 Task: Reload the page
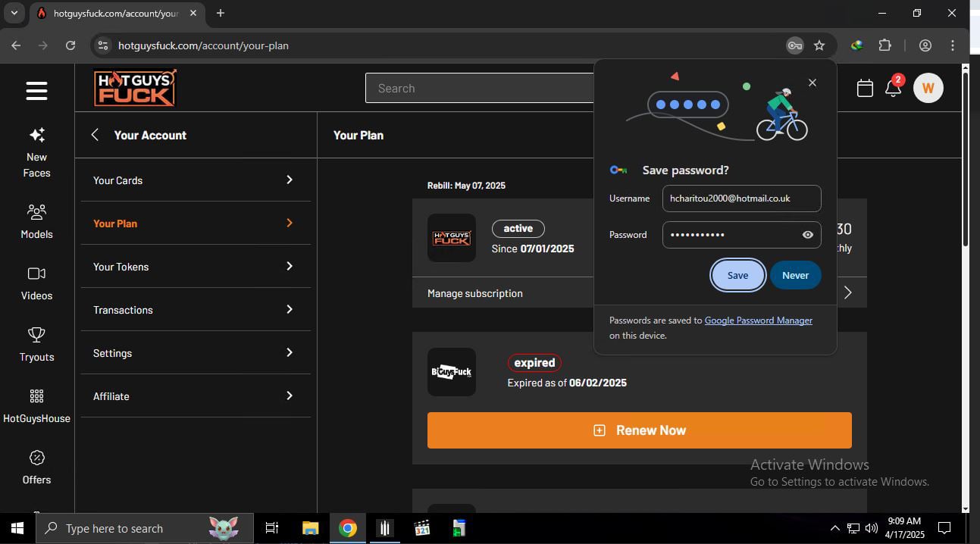pos(70,45)
